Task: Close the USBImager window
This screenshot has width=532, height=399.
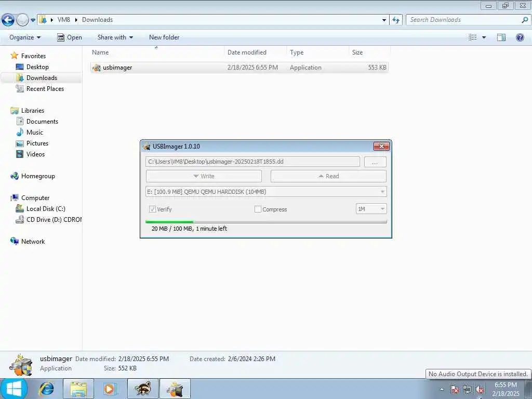Action: pyautogui.click(x=381, y=146)
